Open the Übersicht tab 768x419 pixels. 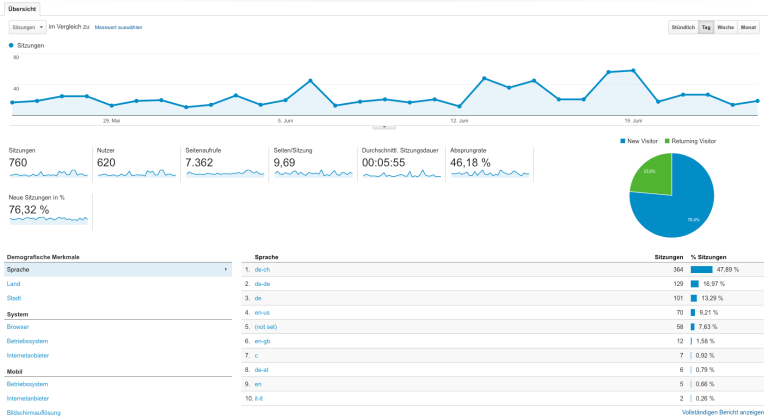(22, 7)
